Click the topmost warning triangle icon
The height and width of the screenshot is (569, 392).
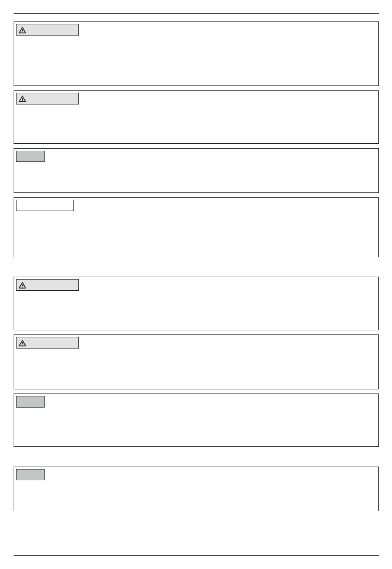coord(22,30)
